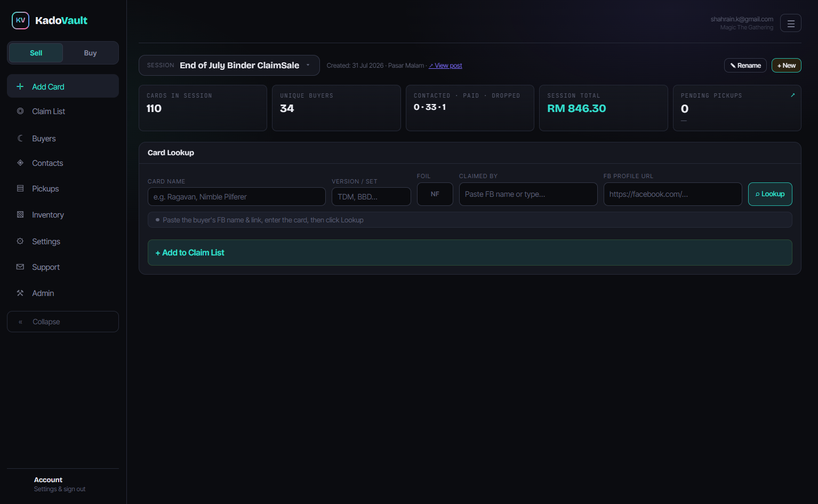Image resolution: width=818 pixels, height=504 pixels.
Task: Expand the session selector dropdown
Action: coord(229,65)
